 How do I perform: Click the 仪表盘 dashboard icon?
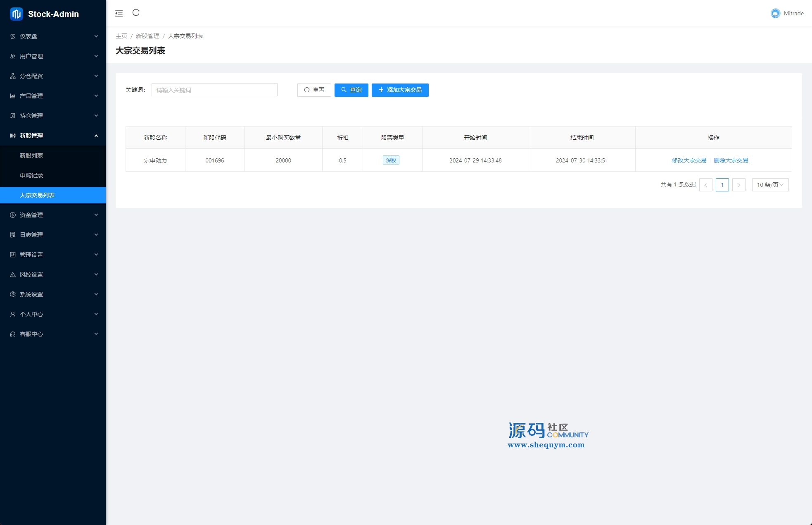click(x=13, y=36)
